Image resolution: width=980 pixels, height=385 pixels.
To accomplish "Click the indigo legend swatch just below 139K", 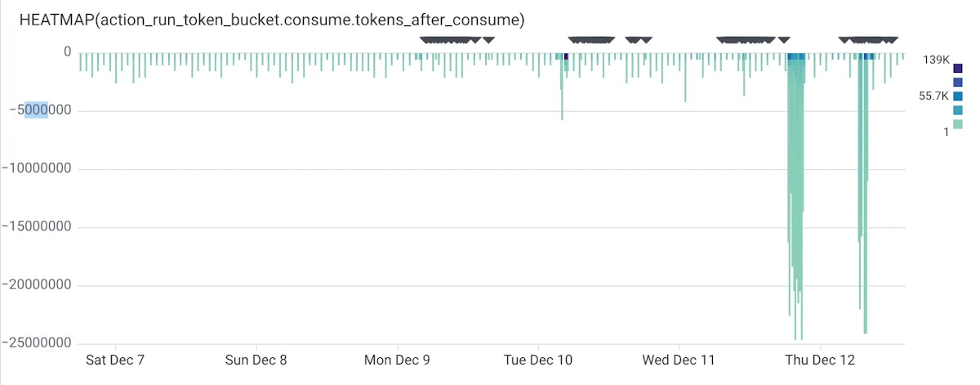I will click(958, 83).
